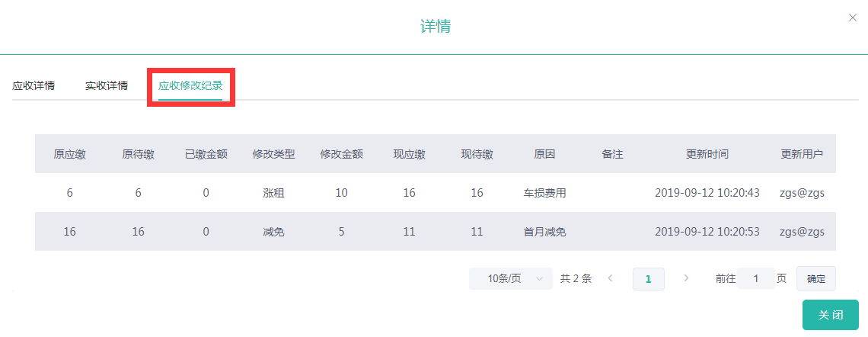The width and height of the screenshot is (868, 337).
Task: Switch to 应收详情 tab
Action: [x=34, y=85]
